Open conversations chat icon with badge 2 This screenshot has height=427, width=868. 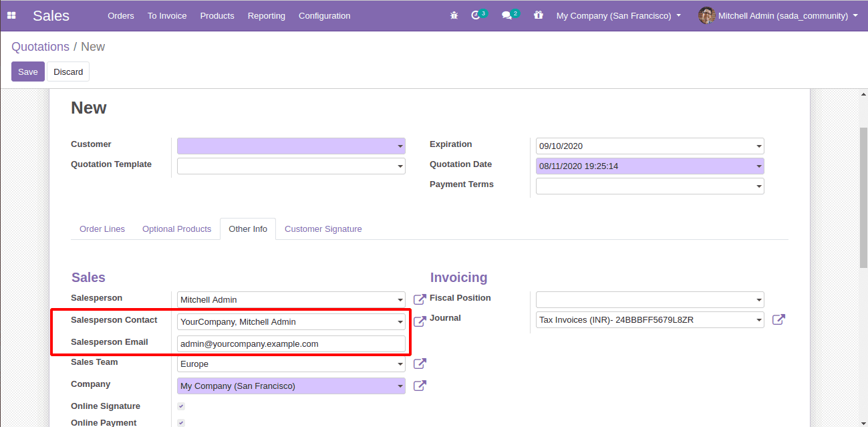pyautogui.click(x=510, y=15)
